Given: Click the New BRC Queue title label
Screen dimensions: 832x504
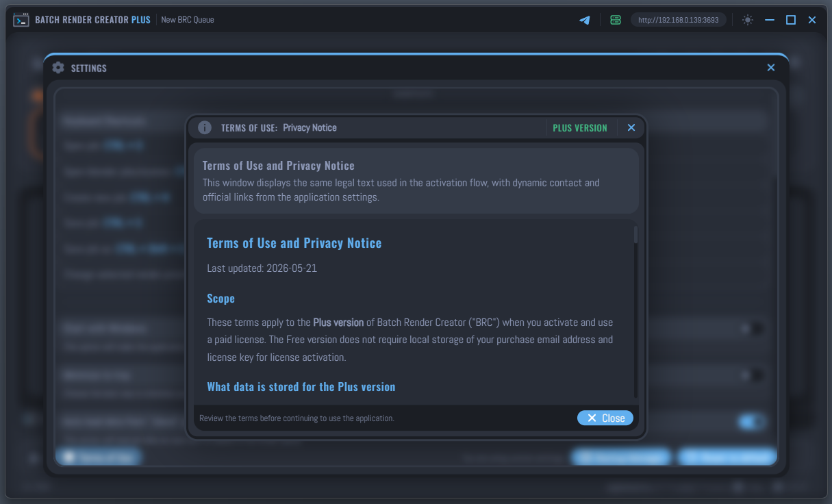Looking at the screenshot, I should tap(188, 20).
